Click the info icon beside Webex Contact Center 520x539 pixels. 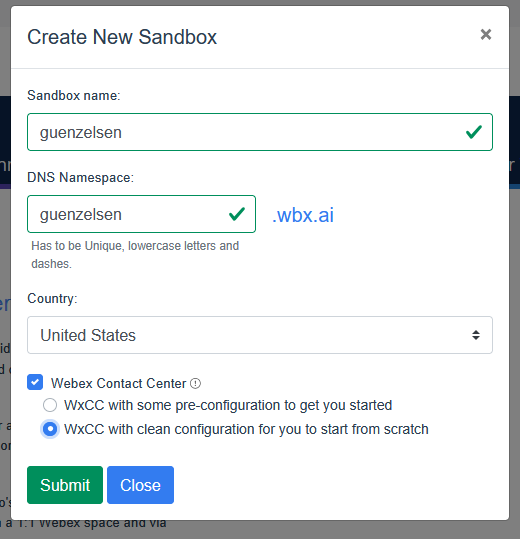click(195, 383)
